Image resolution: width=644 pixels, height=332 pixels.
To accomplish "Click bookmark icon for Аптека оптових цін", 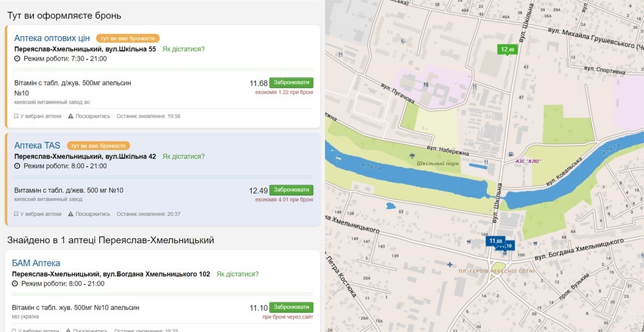I will pyautogui.click(x=16, y=116).
